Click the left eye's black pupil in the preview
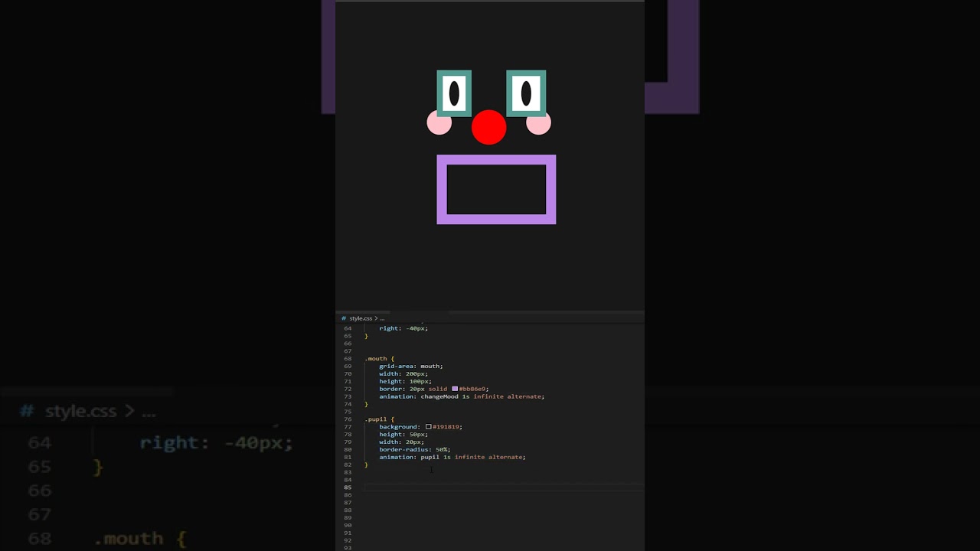 [x=454, y=93]
